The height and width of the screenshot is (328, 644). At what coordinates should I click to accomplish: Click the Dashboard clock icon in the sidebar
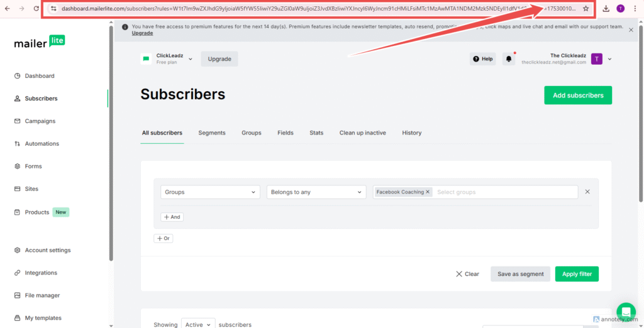click(17, 76)
